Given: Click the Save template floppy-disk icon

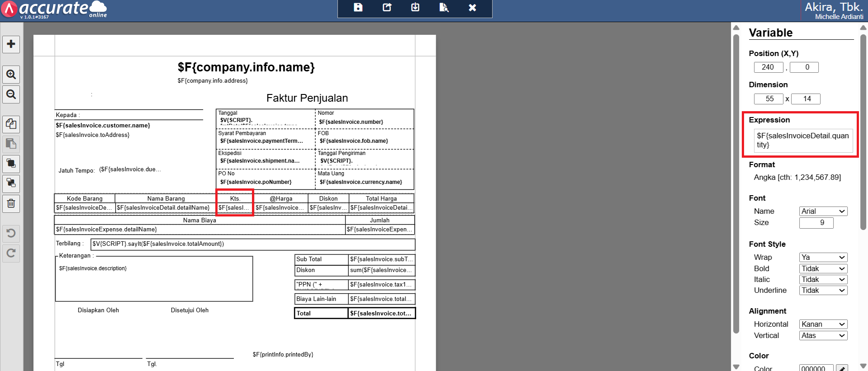Looking at the screenshot, I should [358, 8].
